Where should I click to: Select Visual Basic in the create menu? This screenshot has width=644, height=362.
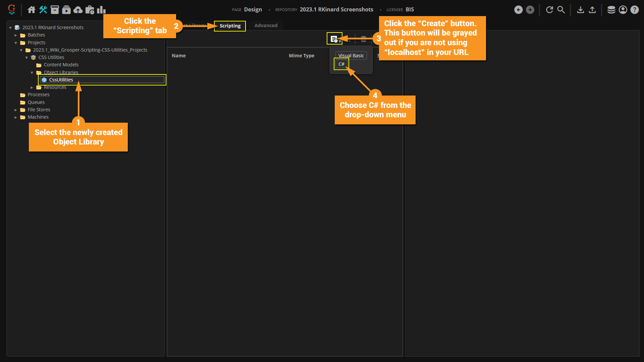[351, 56]
